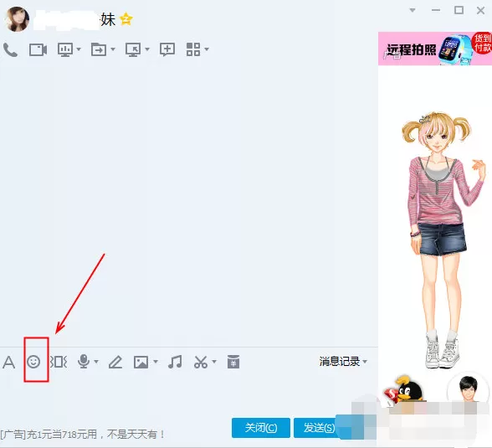Click the ad text 充1元当718元用
Screen dimensions: 492x448
click(x=62, y=435)
